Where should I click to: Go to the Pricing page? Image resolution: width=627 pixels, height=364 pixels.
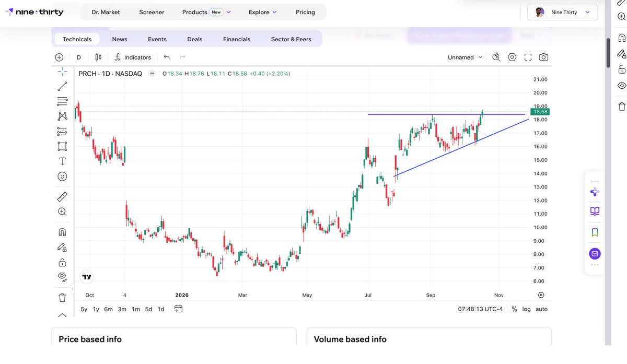[x=305, y=12]
